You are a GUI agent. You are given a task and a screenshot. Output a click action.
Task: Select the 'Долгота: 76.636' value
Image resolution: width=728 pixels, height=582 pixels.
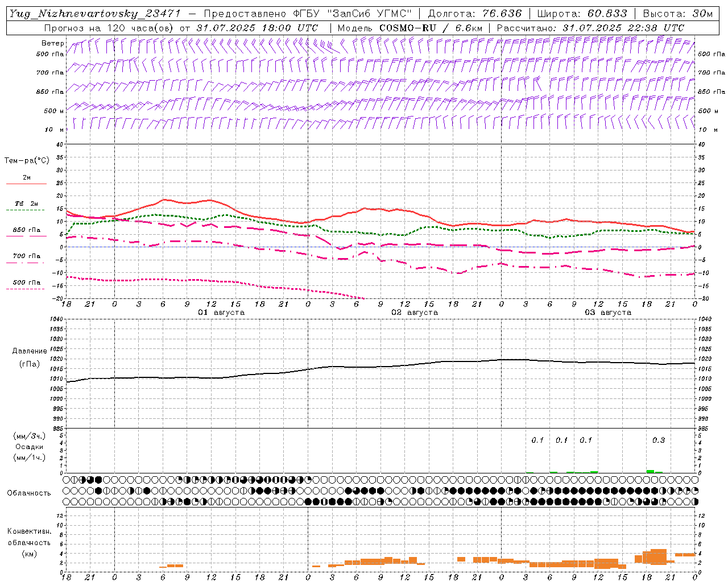(475, 14)
